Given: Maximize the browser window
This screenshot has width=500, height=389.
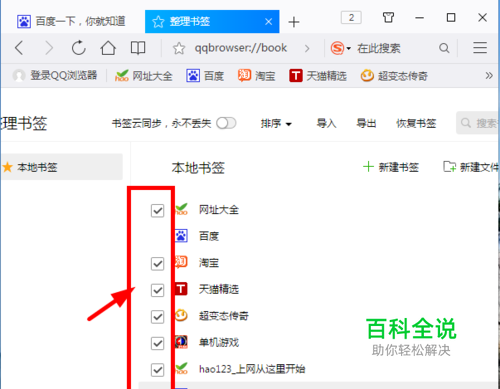Looking at the screenshot, I should coord(451,17).
